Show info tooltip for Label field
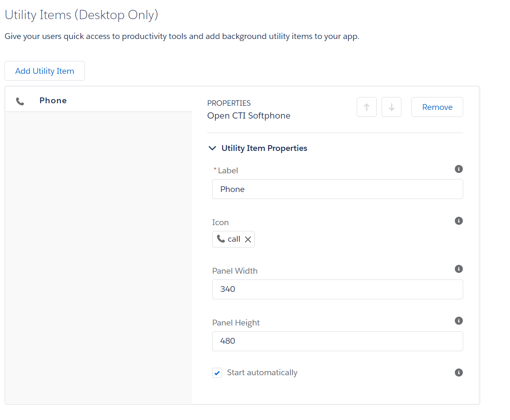The image size is (510, 420). [x=459, y=169]
